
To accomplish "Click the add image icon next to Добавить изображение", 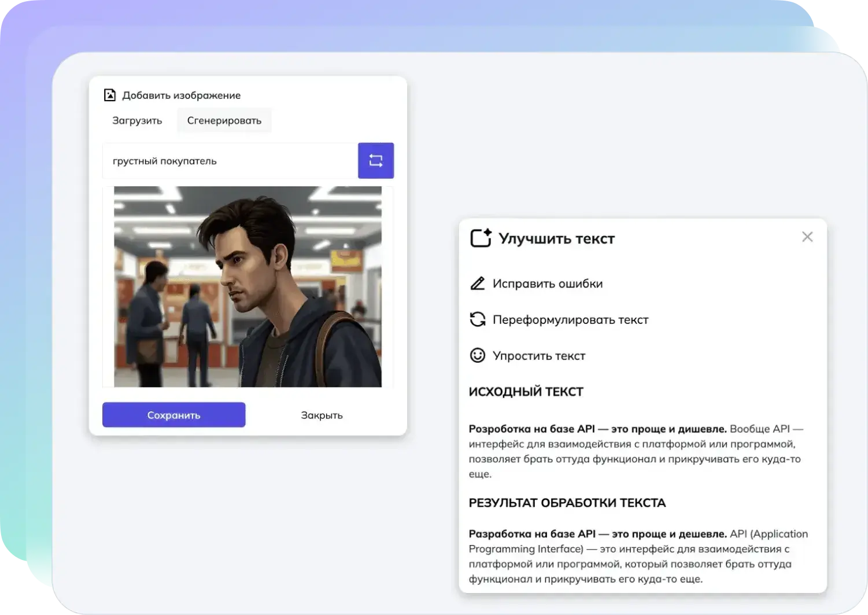I will point(110,95).
